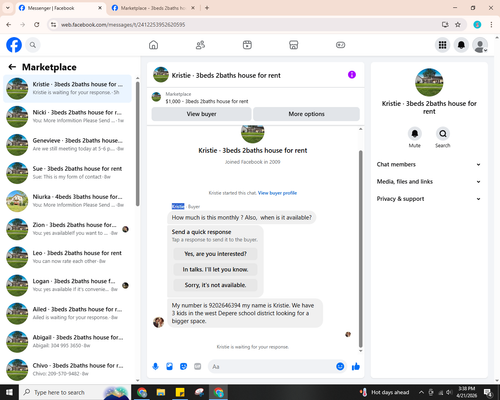
Task: Click listing photo in right info panel
Action: click(x=429, y=82)
